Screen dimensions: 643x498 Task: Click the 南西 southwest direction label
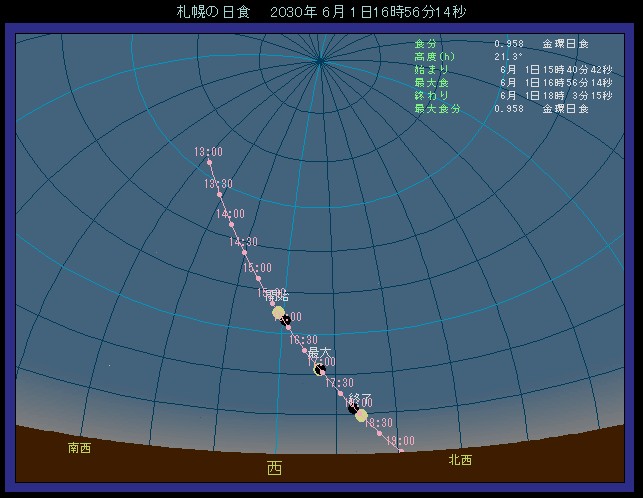[x=79, y=448]
